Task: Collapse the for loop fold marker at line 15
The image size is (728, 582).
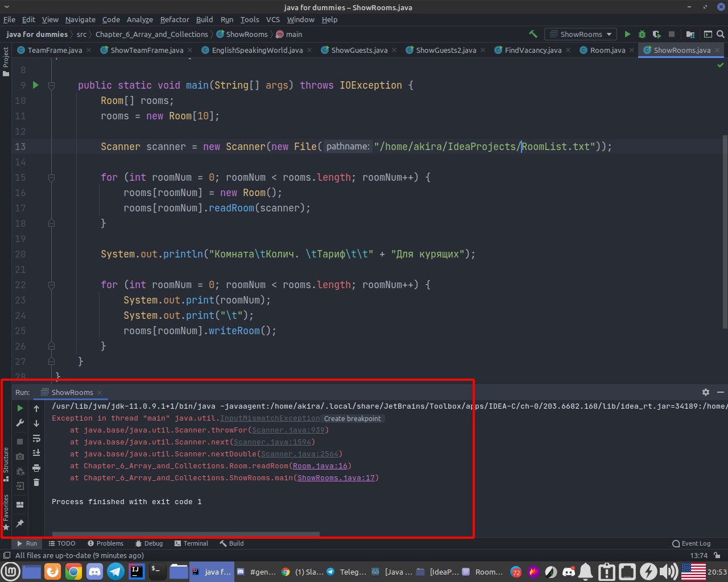Action: tap(51, 177)
